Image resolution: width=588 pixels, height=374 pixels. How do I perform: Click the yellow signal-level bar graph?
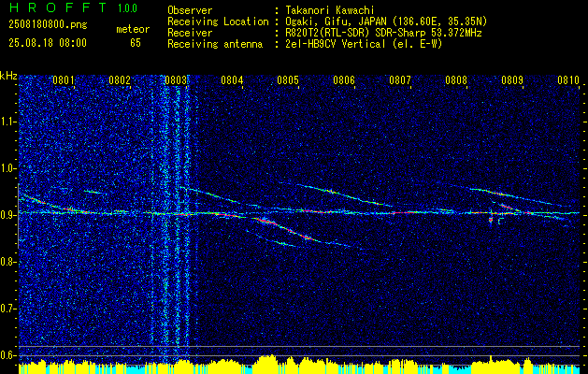pos(299,365)
